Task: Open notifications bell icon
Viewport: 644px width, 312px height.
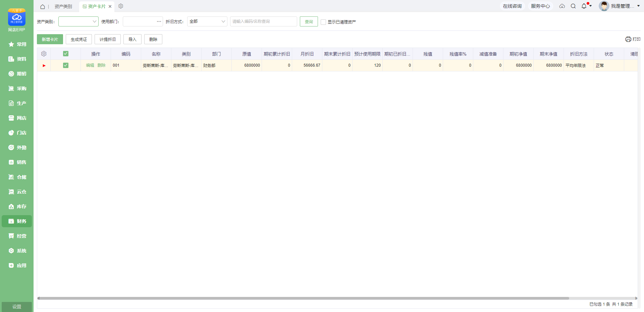Action: [584, 6]
